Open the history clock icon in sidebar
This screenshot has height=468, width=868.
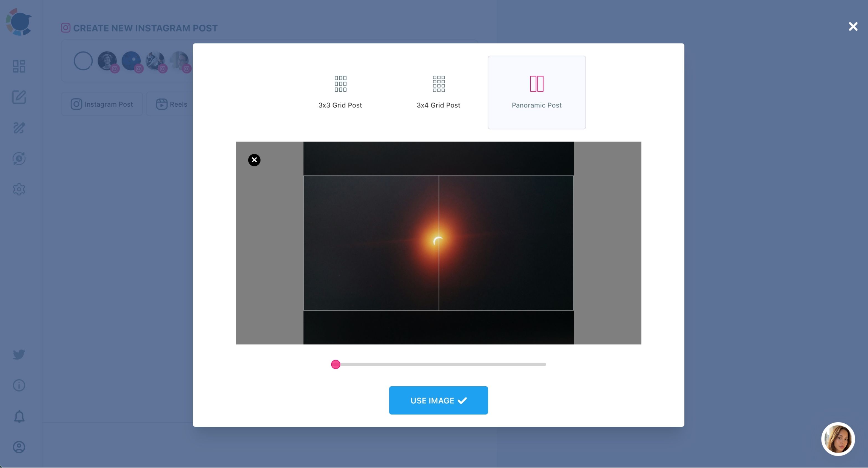[19, 158]
